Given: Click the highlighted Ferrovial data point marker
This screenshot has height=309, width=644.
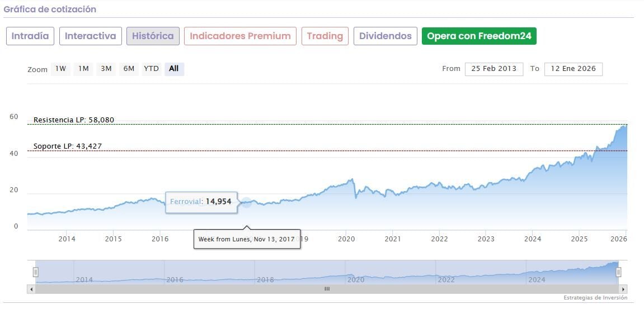Looking at the screenshot, I should pos(246,202).
